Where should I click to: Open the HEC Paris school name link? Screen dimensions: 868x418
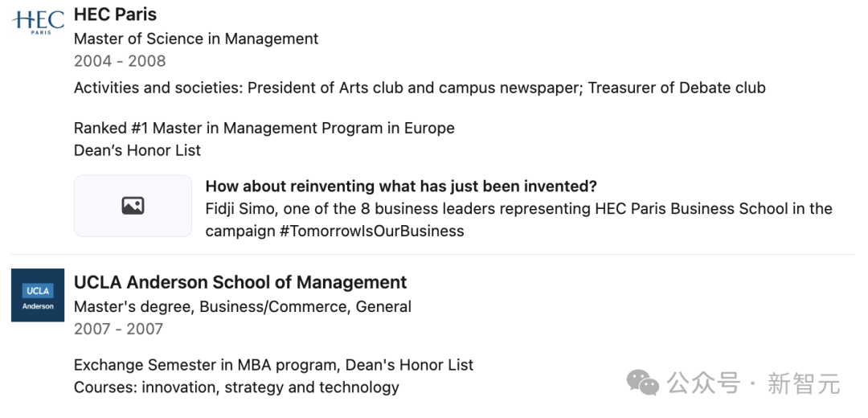coord(115,14)
